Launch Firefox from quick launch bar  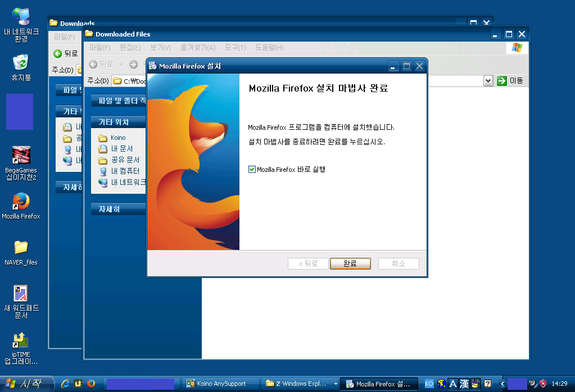coord(91,384)
